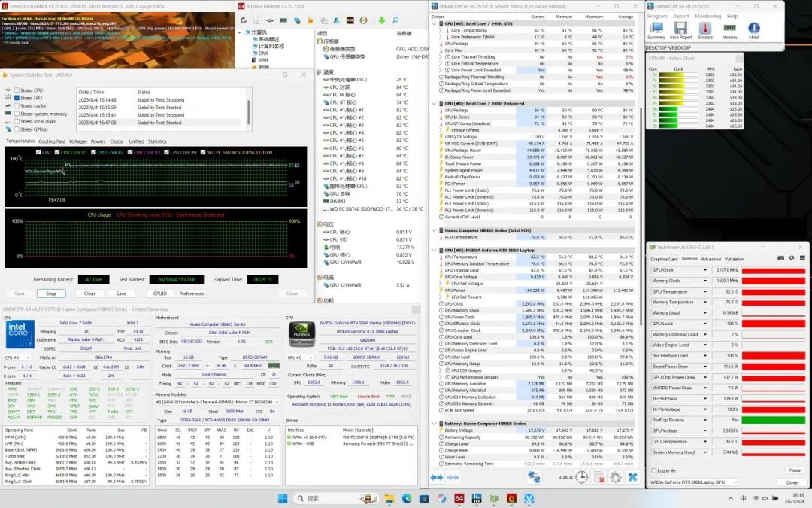This screenshot has width=812, height=508.
Task: Enable the Stress CPU checkbox
Action: pos(17,90)
